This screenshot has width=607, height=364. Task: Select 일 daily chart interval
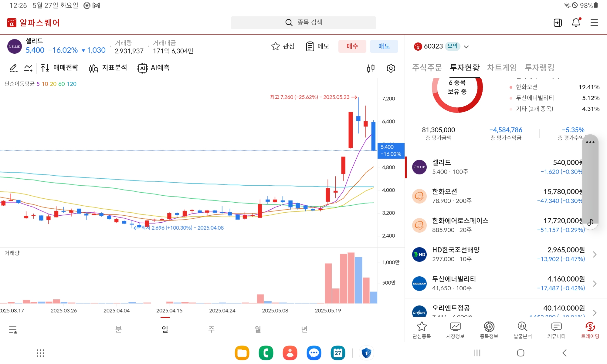pos(165,329)
